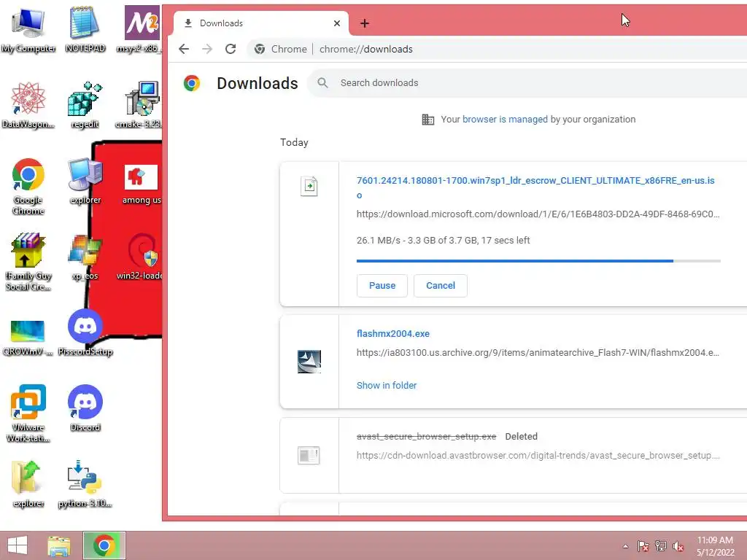Click the ISO download progress bar
Image resolution: width=747 pixels, height=560 pixels.
(538, 261)
